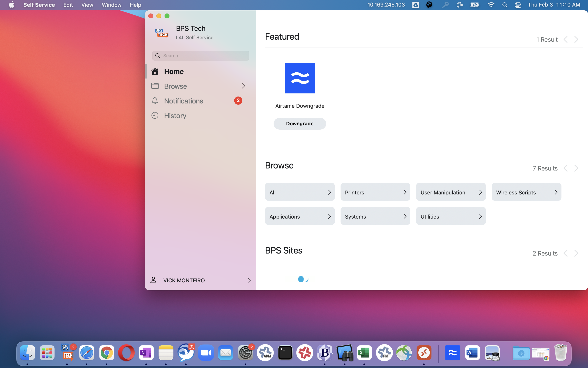The height and width of the screenshot is (368, 588).
Task: Click the IP address 10.169.245.103 in menu bar
Action: (386, 5)
